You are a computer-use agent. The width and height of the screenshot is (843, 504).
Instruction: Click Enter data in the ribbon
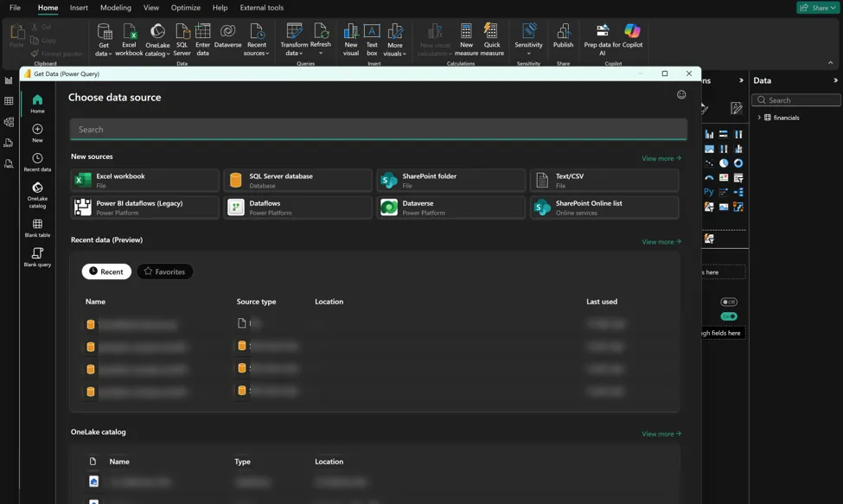pyautogui.click(x=202, y=40)
